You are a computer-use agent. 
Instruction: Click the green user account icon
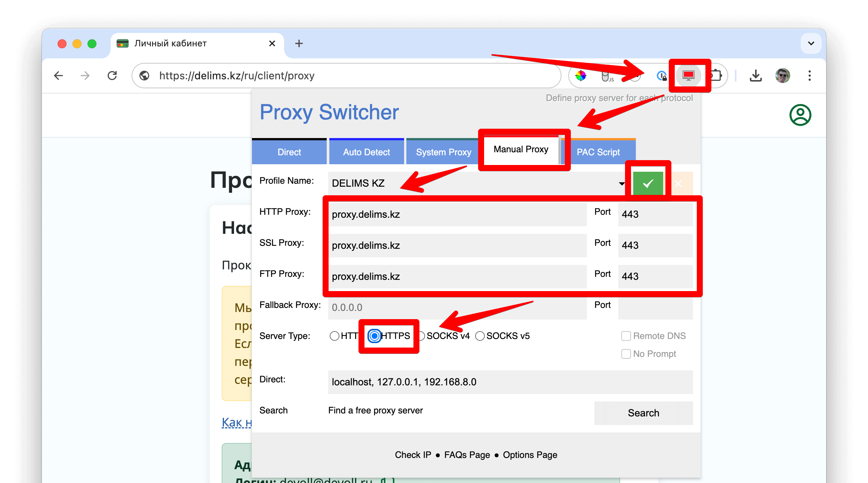tap(800, 115)
